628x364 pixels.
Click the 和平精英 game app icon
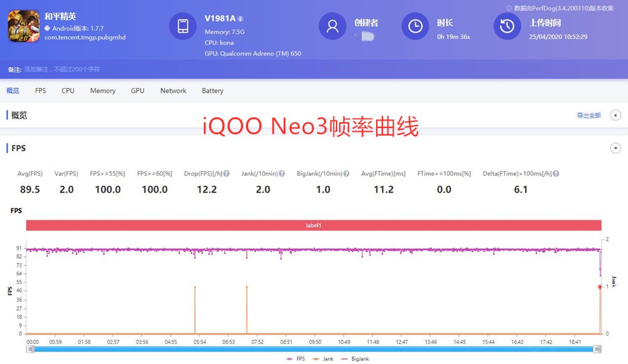point(24,26)
